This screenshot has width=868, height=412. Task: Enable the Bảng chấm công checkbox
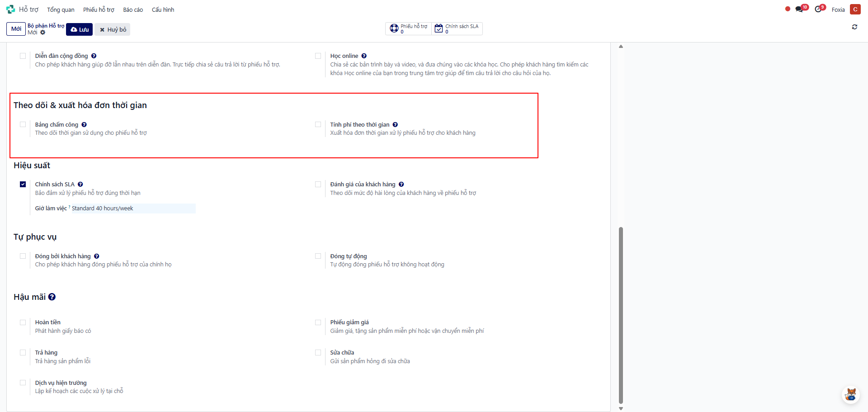[23, 124]
